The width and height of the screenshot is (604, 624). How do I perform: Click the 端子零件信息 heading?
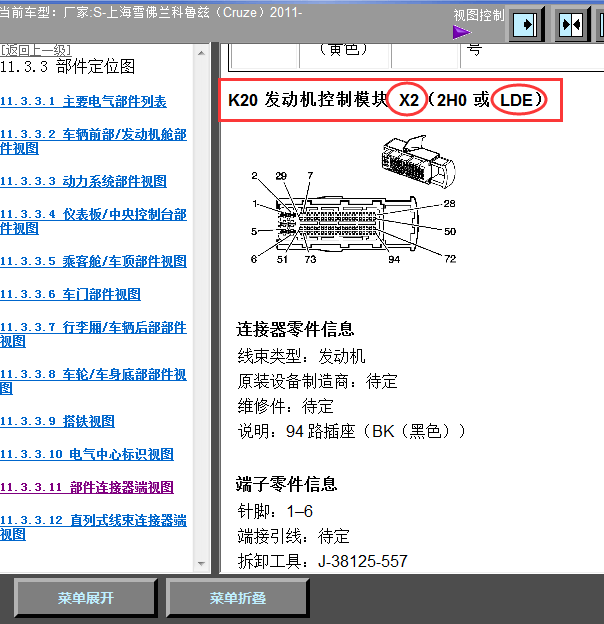click(x=286, y=484)
